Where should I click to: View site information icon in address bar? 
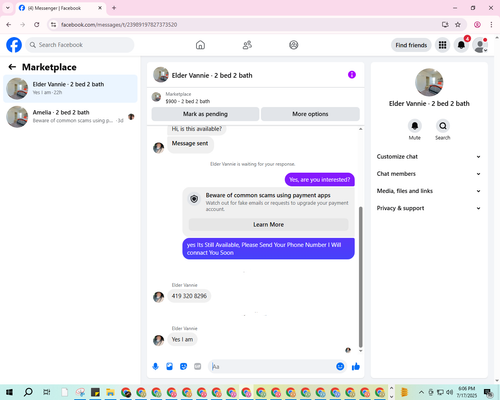click(x=53, y=24)
